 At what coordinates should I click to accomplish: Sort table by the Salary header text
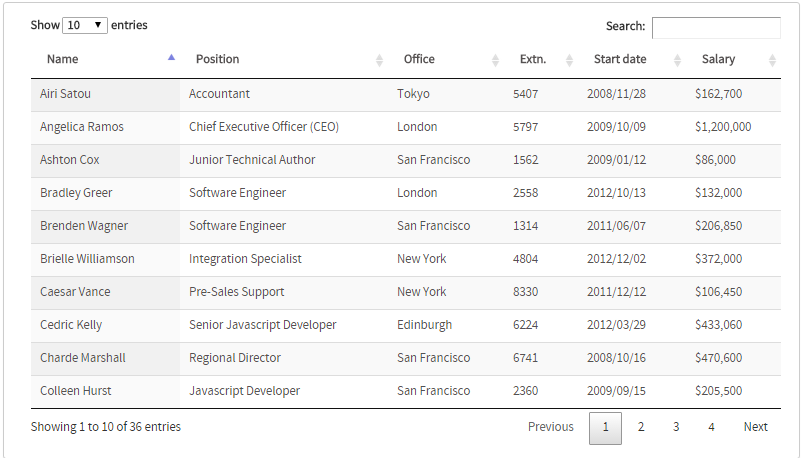coord(718,59)
